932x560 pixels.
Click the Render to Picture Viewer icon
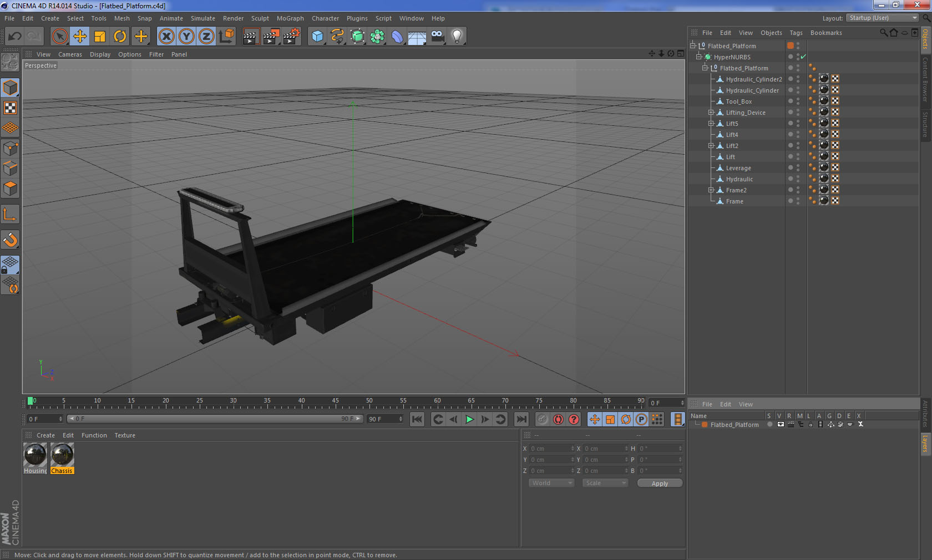(271, 37)
